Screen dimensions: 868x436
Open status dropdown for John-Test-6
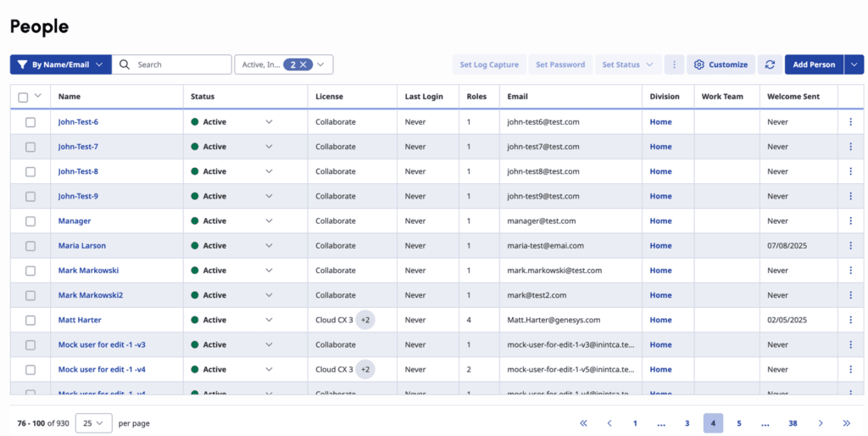(x=269, y=122)
